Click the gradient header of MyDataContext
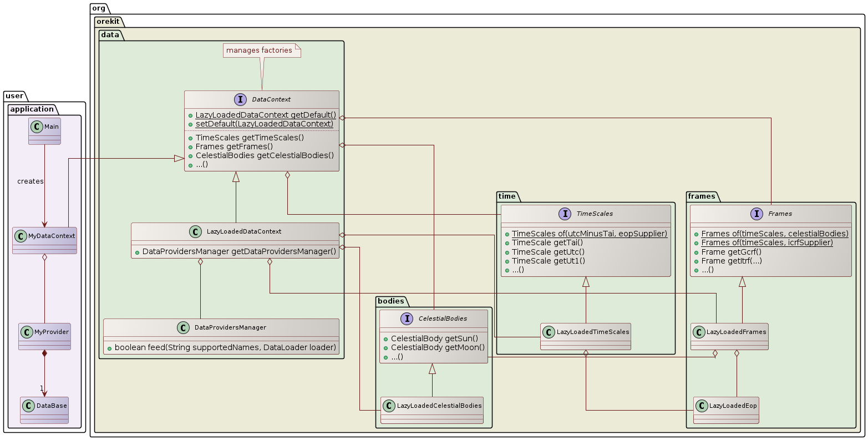Viewport: 868px width, 440px height. (x=44, y=236)
